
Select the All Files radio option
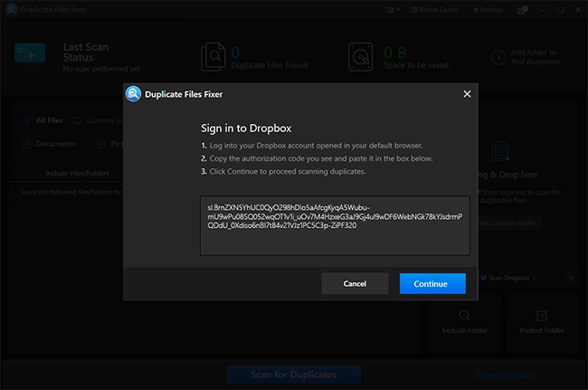[x=26, y=120]
